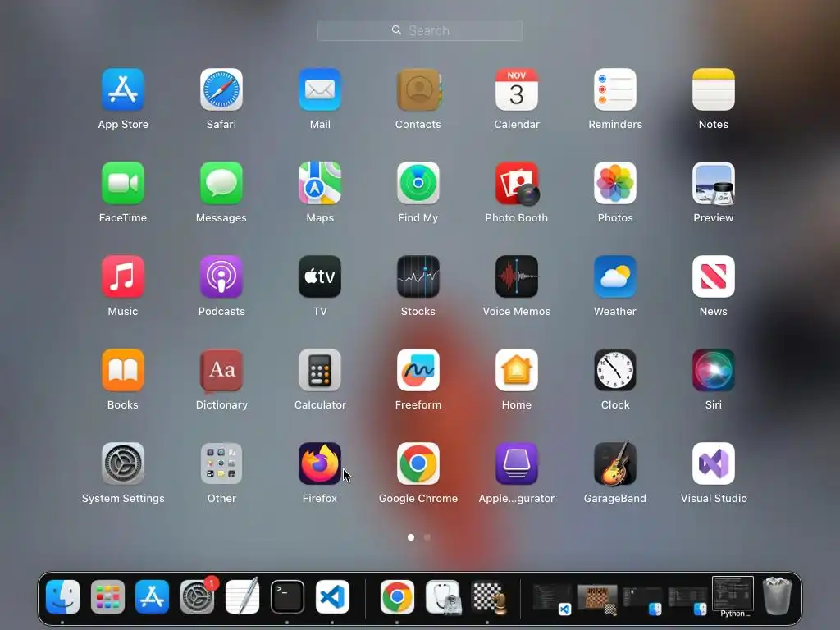The image size is (840, 630).
Task: Restore minimized Chess board window thumbnail
Action: click(x=597, y=598)
